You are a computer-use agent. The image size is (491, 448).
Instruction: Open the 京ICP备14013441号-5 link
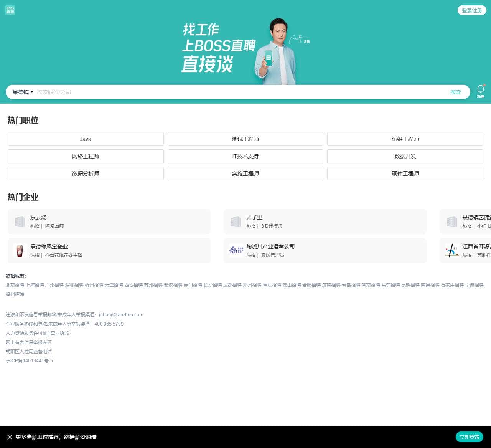point(30,361)
